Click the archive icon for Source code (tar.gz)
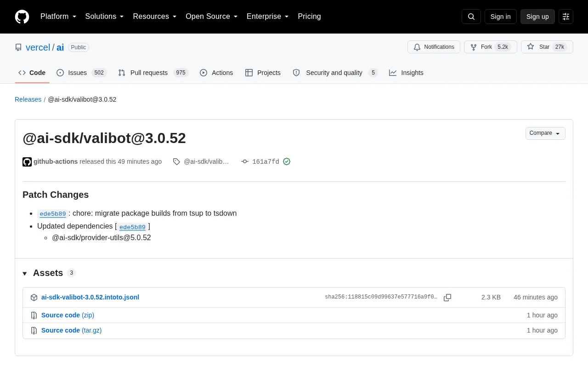Screen dimensions: 588x368 tap(34, 331)
